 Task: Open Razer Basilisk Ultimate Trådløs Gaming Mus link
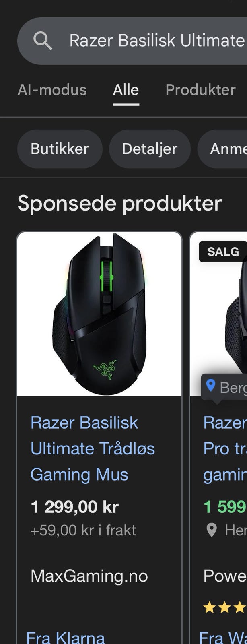coord(93,448)
